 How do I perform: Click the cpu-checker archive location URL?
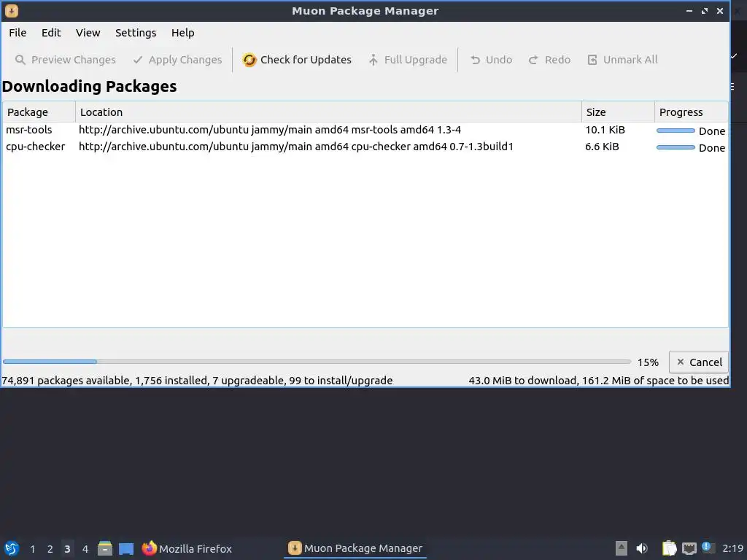(x=296, y=147)
